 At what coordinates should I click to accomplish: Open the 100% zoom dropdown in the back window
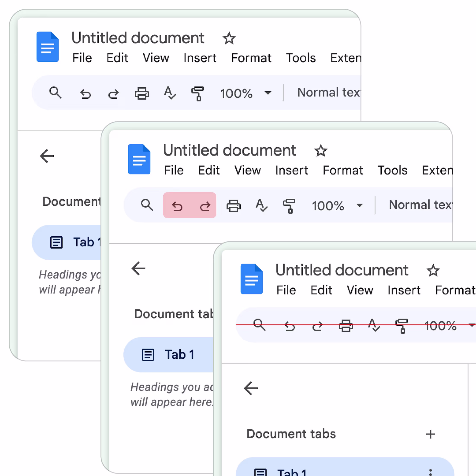(246, 93)
